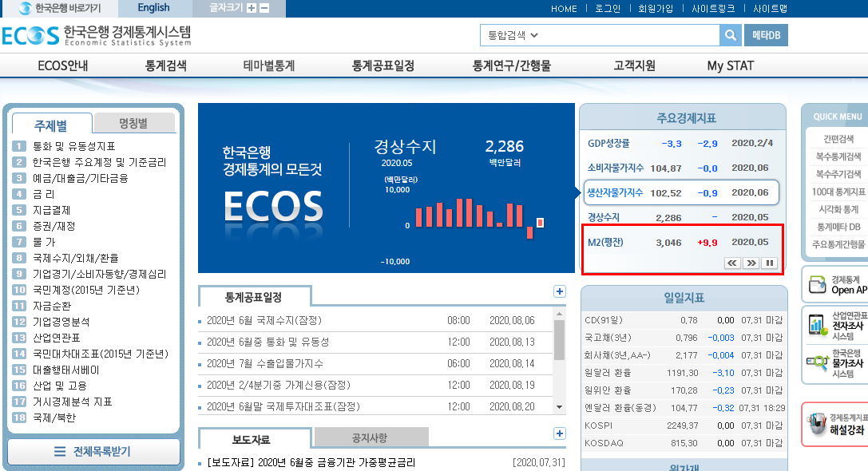
Task: Click 원달러 환율 daily indicator row
Action: (x=684, y=373)
